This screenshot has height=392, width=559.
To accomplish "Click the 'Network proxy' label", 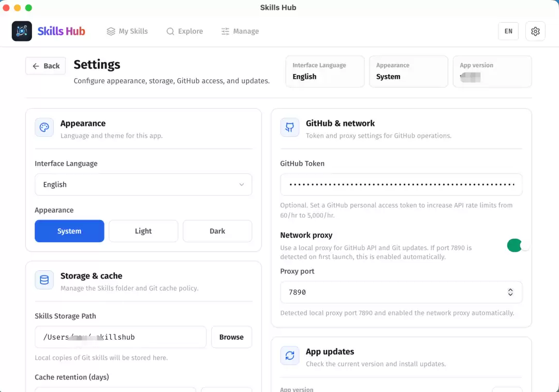I will 306,235.
